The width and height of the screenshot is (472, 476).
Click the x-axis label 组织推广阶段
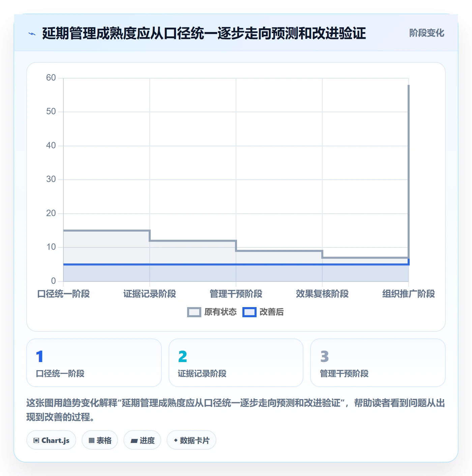click(x=409, y=294)
